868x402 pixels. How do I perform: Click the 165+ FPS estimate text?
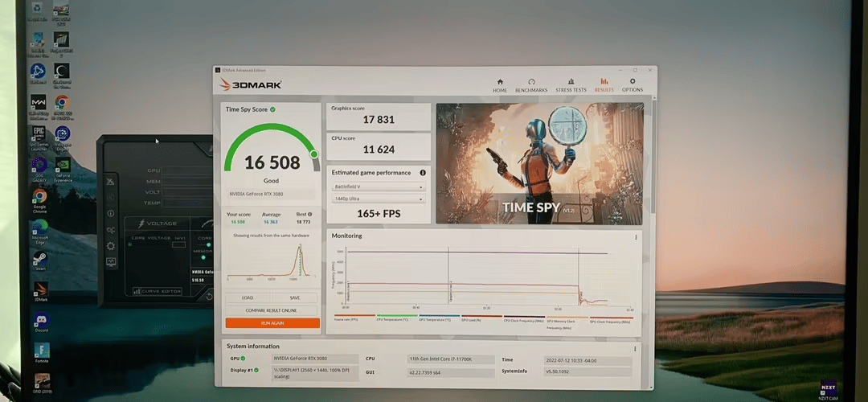tap(379, 214)
